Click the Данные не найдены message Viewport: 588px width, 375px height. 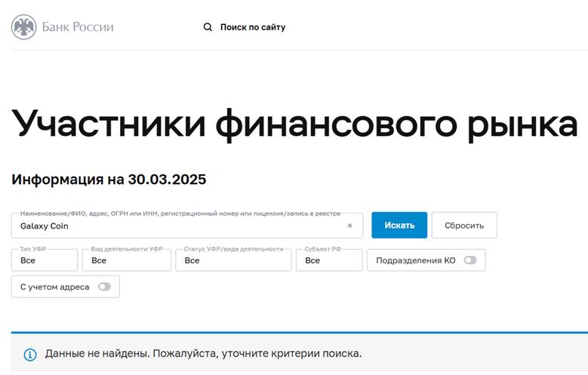203,354
